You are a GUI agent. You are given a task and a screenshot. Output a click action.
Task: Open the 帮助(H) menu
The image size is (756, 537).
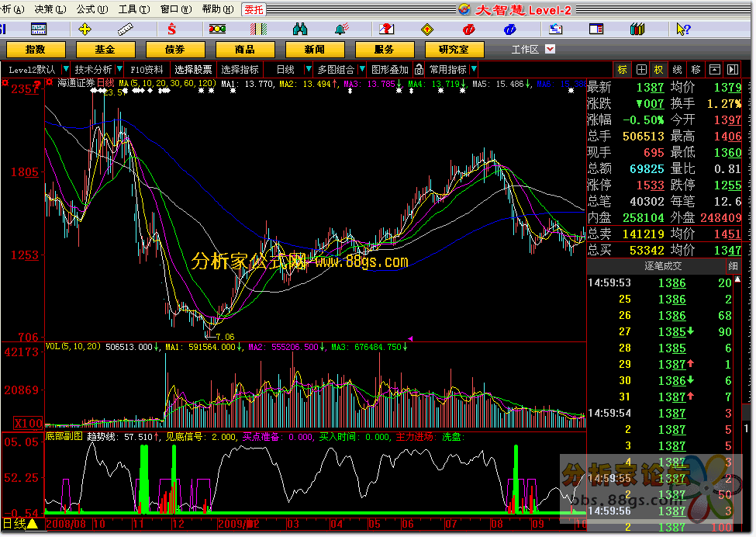pos(218,9)
